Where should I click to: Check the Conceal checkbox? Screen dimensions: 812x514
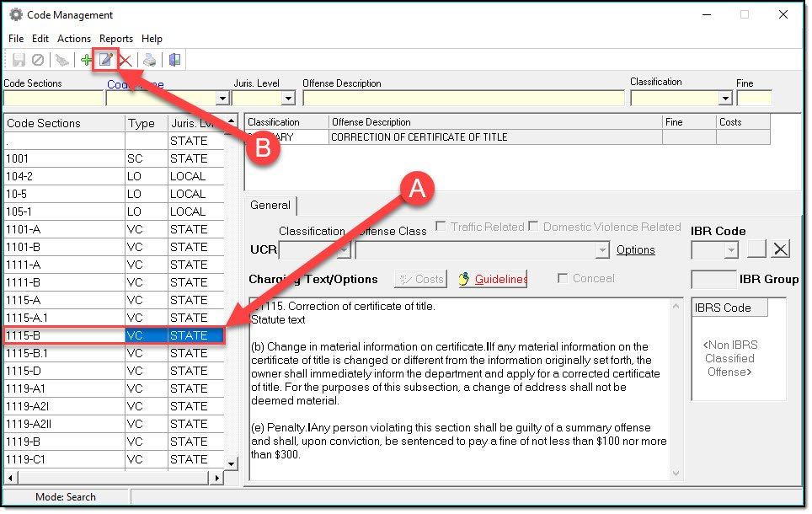(x=563, y=279)
